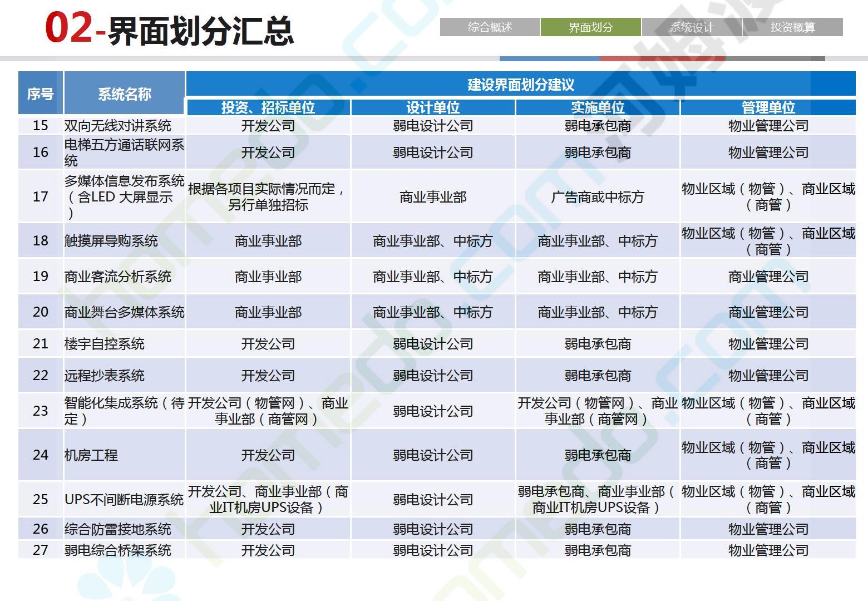Click sequence number 17
The image size is (868, 601).
tap(41, 196)
